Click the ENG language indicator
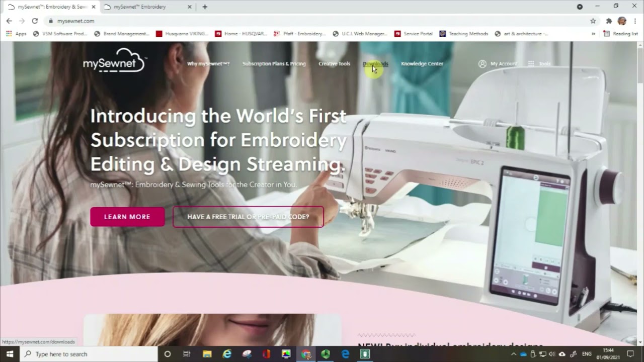644x362 pixels. tap(587, 354)
